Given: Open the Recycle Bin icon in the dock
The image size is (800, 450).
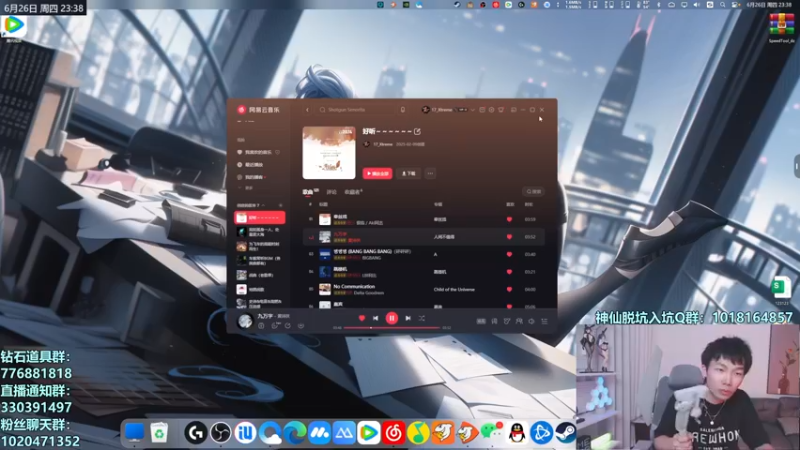Looking at the screenshot, I should (x=159, y=433).
